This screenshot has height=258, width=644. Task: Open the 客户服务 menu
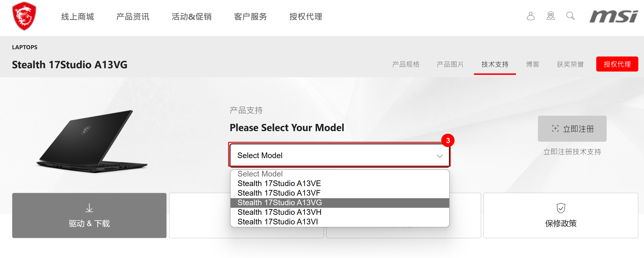pyautogui.click(x=250, y=16)
